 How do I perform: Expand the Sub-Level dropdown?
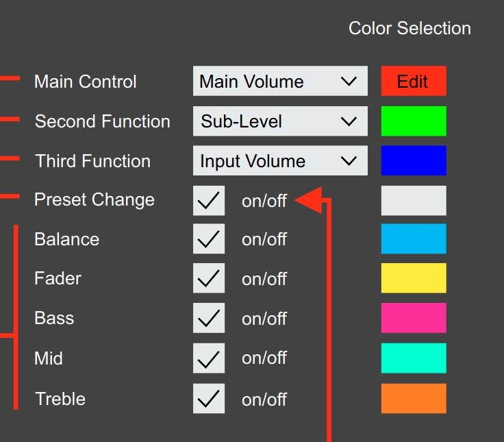pyautogui.click(x=279, y=121)
